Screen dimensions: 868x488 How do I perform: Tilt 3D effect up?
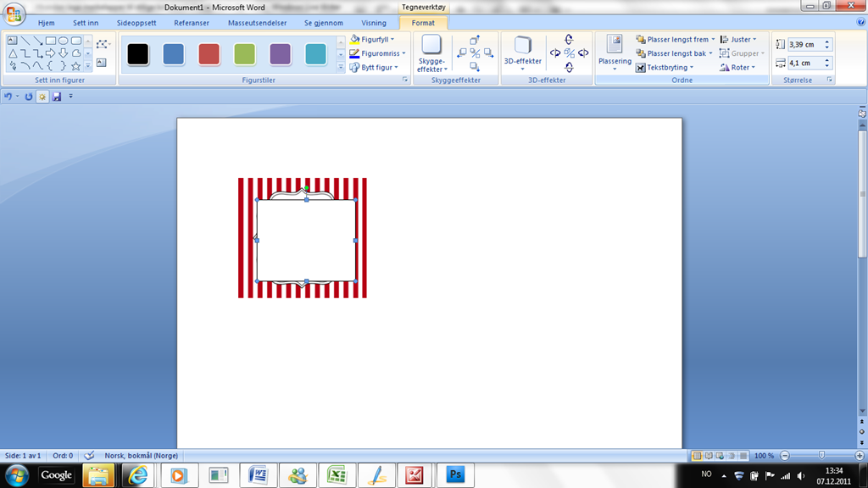[x=569, y=39]
